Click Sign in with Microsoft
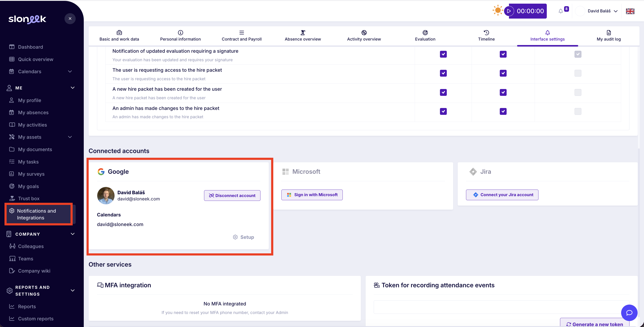 pos(312,195)
